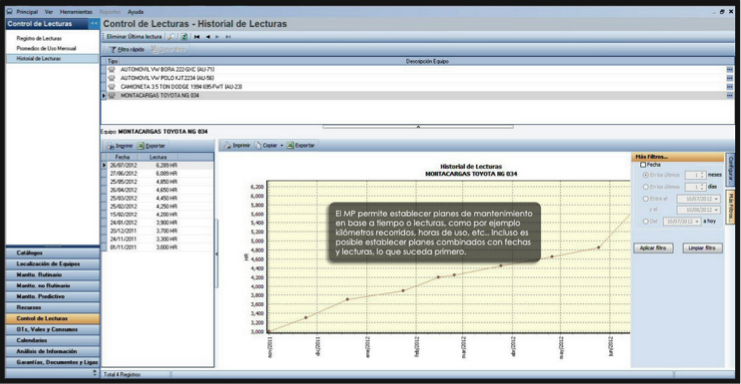Open Análisis de Información section
Screen dimensions: 741x384
tap(52, 351)
